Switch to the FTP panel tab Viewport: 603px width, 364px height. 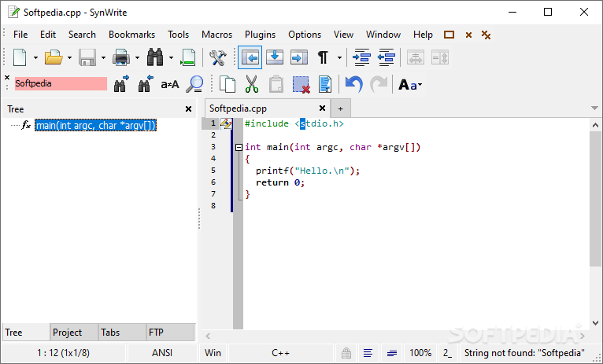click(x=170, y=332)
